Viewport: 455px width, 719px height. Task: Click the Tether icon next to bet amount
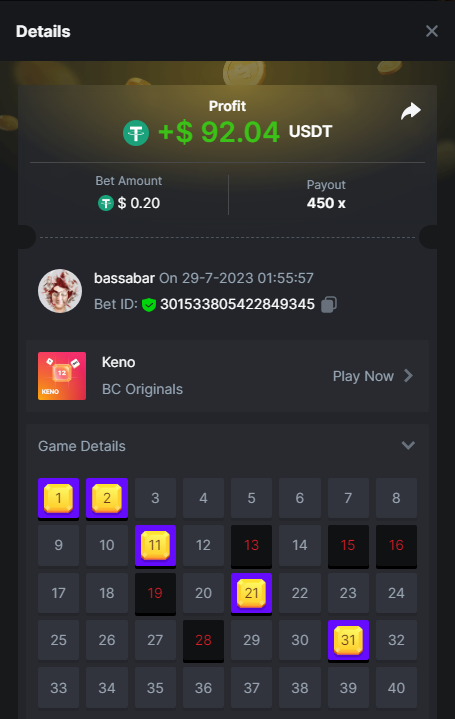coord(106,203)
